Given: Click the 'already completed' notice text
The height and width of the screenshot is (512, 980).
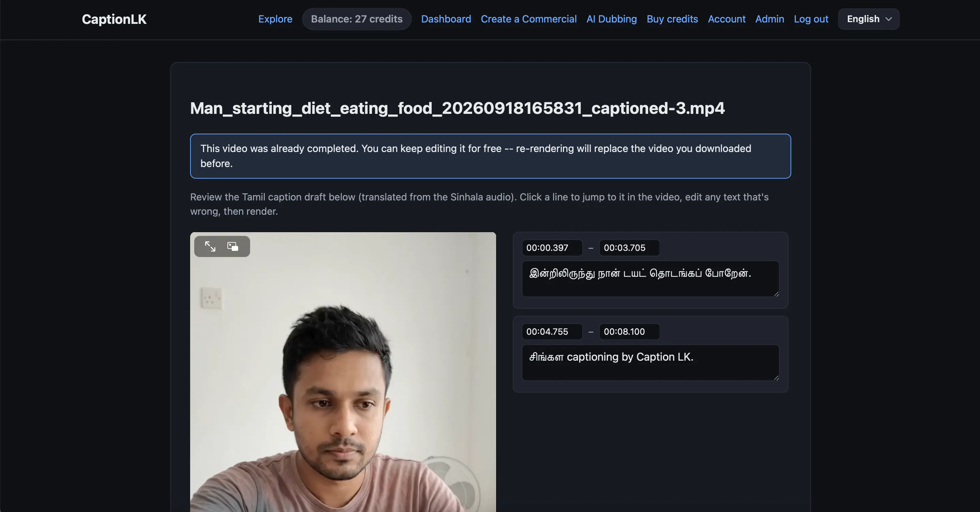Looking at the screenshot, I should (x=490, y=156).
